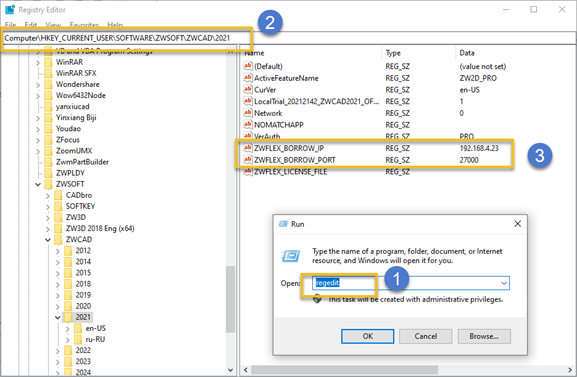Viewport: 577px width, 377px height.
Task: Click the Youdao folder icon
Action: (x=48, y=128)
